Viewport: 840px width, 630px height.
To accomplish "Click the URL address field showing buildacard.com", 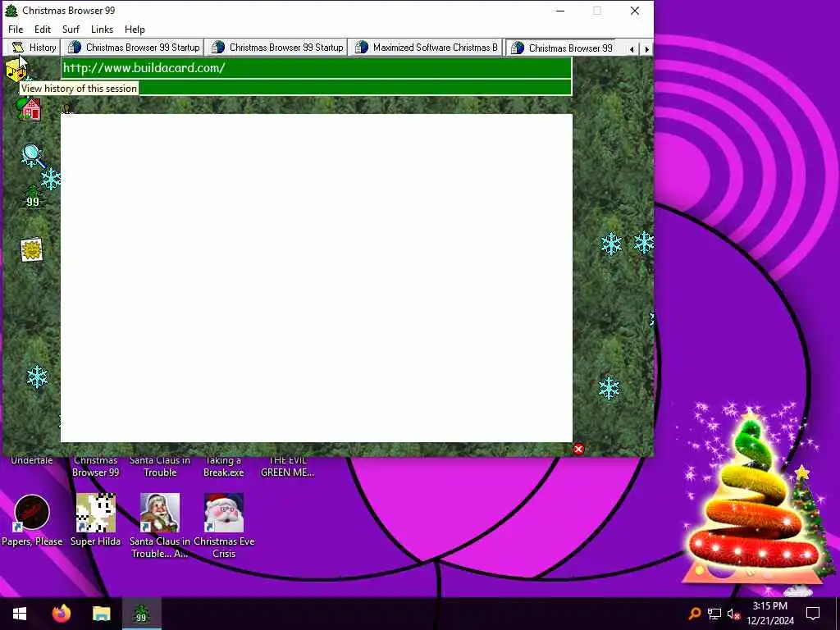I will (x=316, y=68).
